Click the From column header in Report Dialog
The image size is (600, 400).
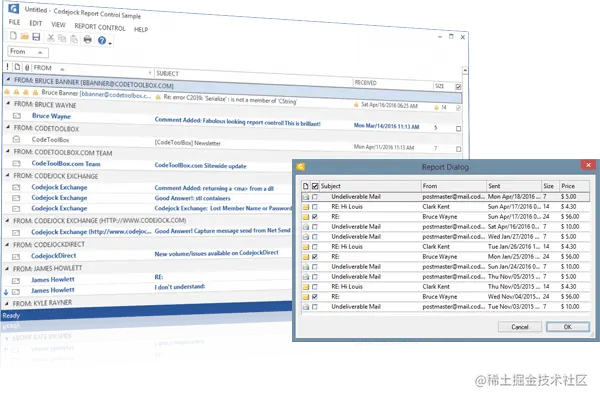(454, 186)
